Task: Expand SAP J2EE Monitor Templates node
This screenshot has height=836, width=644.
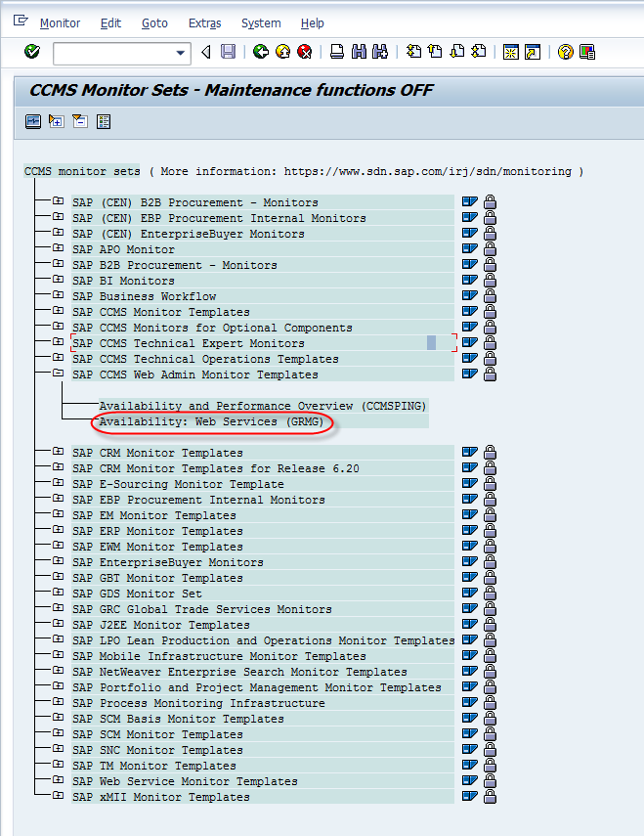Action: (x=58, y=623)
